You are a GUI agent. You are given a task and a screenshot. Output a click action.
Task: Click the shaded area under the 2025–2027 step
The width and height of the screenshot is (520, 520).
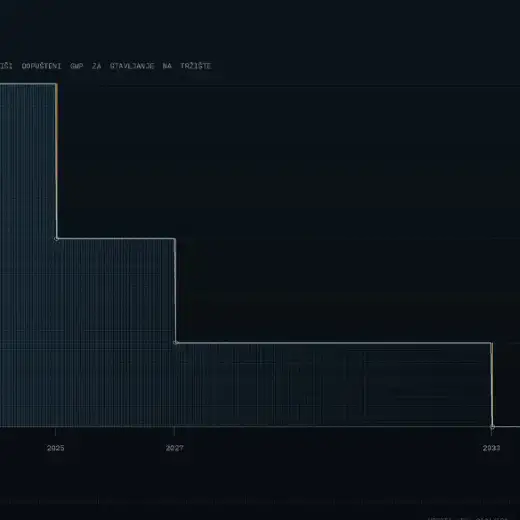(x=116, y=333)
